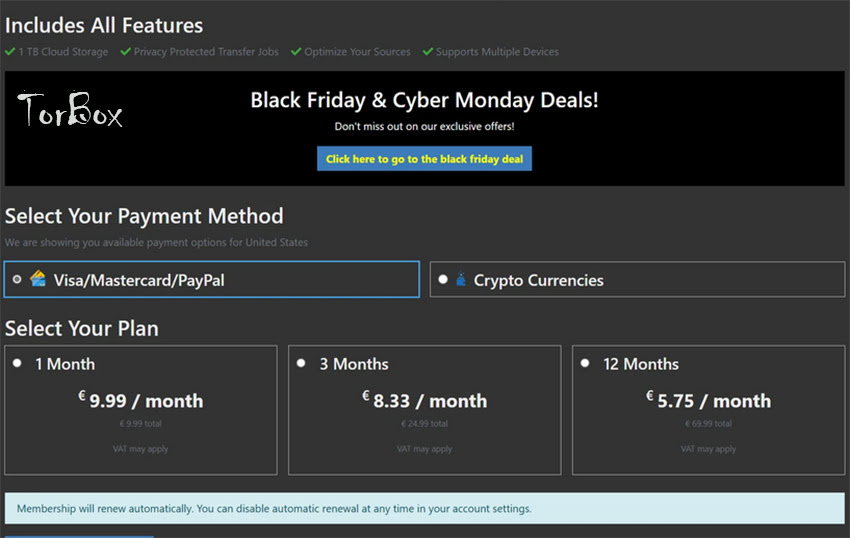
Task: Click checkmark beside Privacy Protected Transfer Jobs
Action: [126, 52]
